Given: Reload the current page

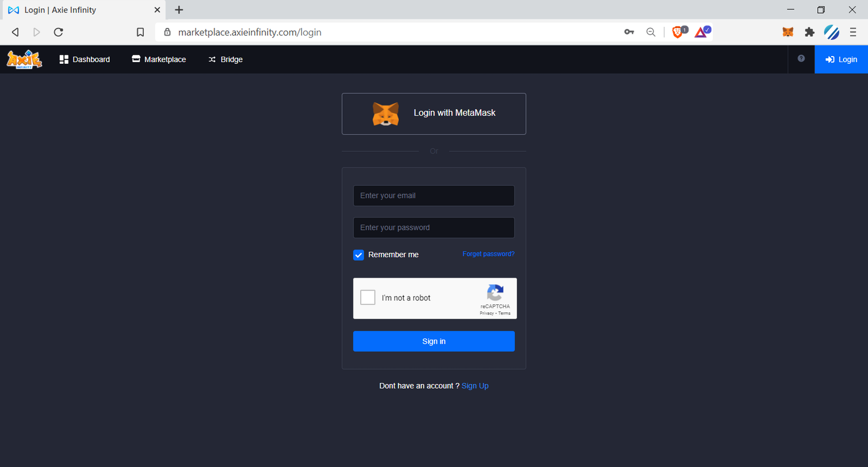Looking at the screenshot, I should click(x=58, y=32).
